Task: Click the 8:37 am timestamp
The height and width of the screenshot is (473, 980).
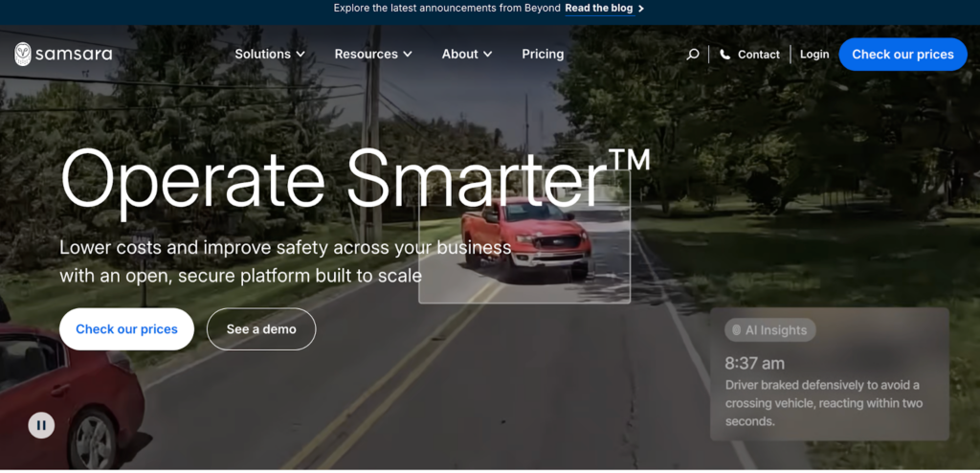Action: click(x=754, y=363)
